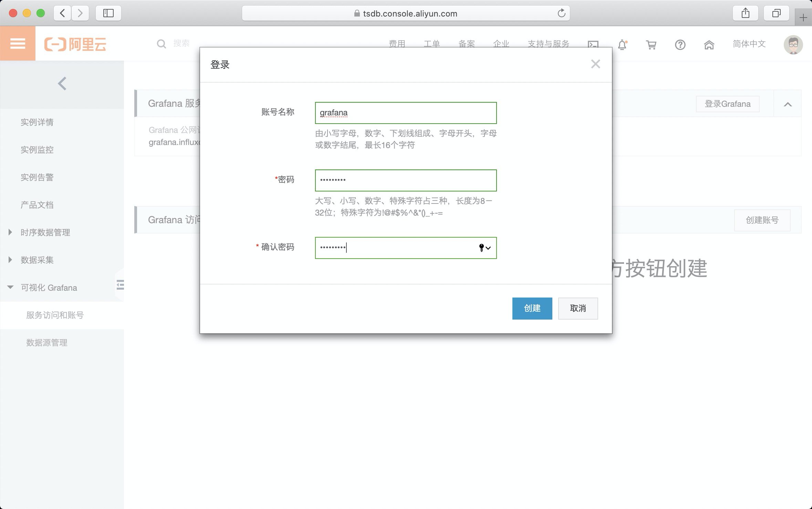Open the Aliyun hamburger menu

tap(18, 44)
